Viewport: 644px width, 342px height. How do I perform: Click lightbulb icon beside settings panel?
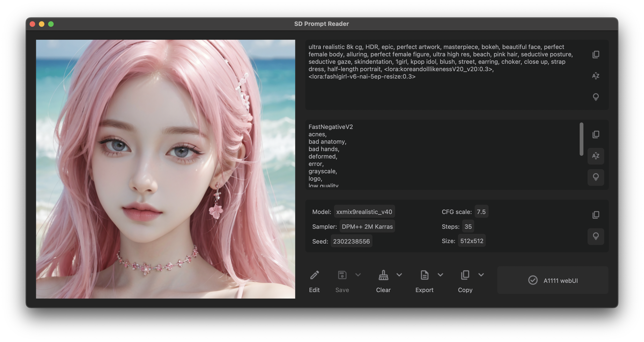pos(596,236)
